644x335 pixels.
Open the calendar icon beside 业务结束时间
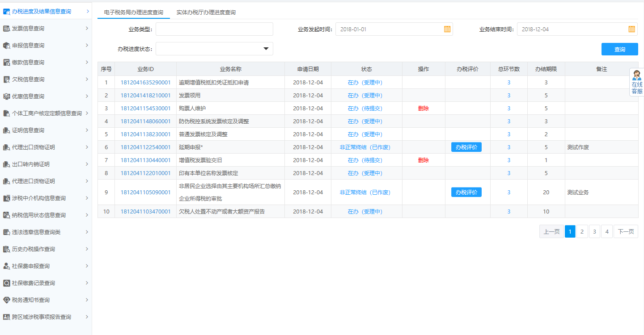(631, 29)
